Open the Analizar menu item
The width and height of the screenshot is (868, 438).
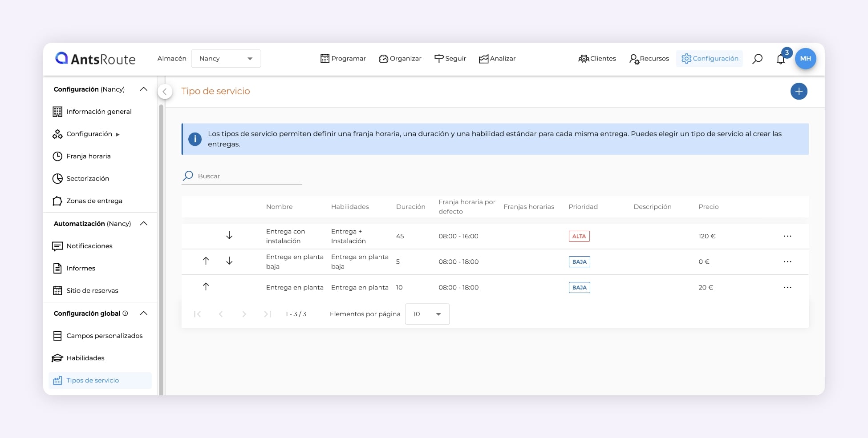(x=497, y=59)
